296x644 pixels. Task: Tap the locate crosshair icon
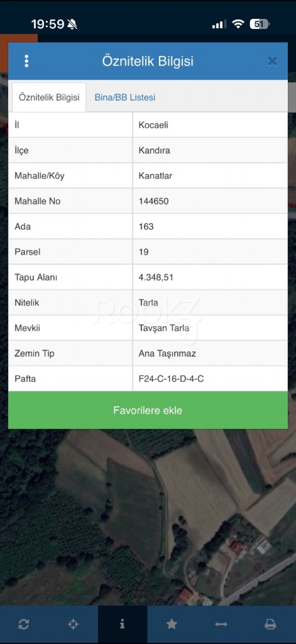tap(73, 624)
